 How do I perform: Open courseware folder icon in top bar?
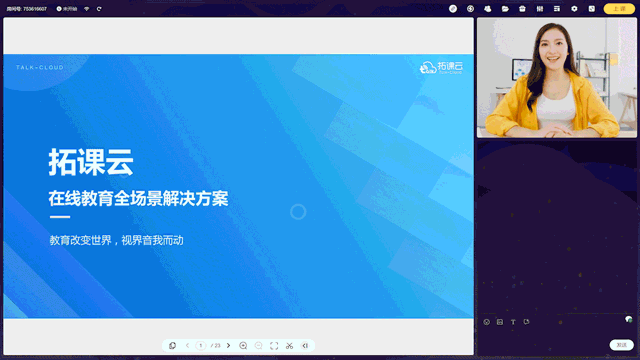tap(505, 9)
